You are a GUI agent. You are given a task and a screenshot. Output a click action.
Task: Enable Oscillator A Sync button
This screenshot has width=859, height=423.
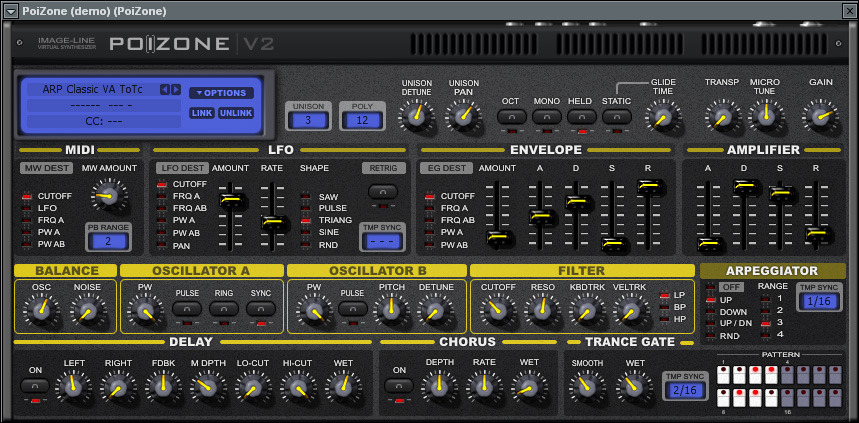point(261,309)
